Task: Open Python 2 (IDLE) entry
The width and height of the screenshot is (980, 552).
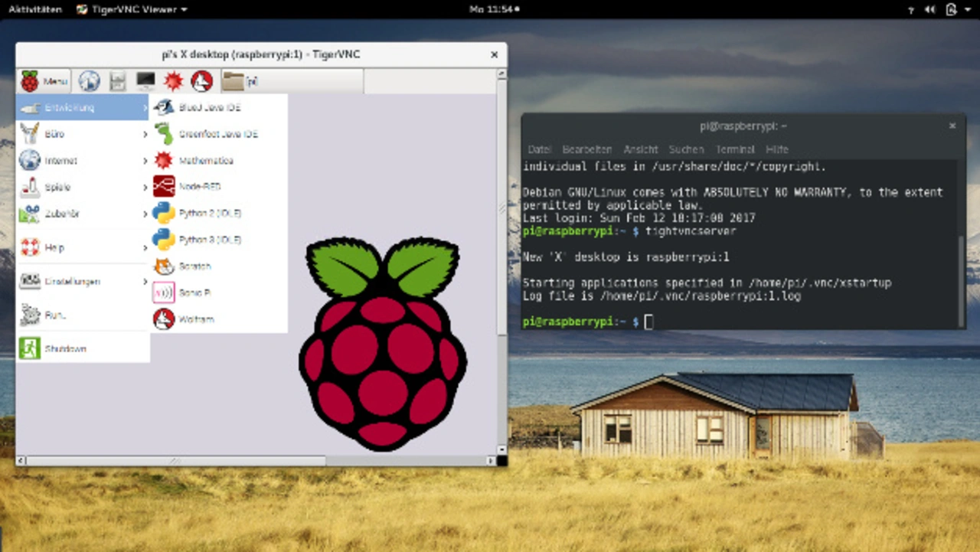Action: pyautogui.click(x=219, y=214)
